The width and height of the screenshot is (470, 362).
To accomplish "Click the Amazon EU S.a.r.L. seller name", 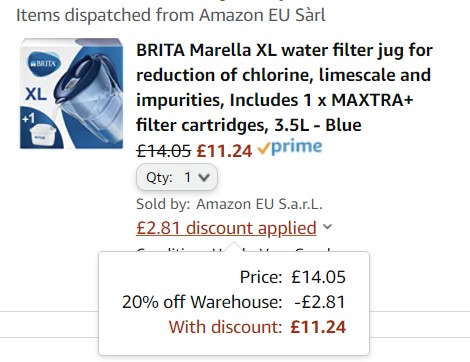I will [259, 204].
